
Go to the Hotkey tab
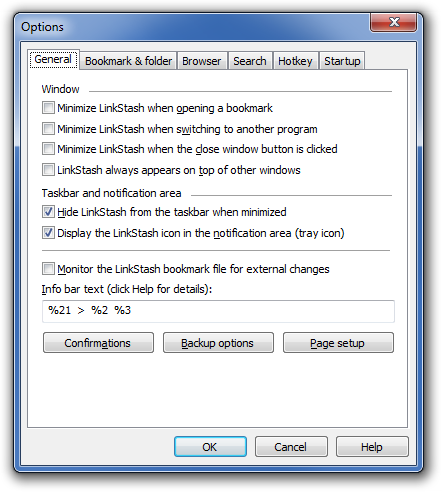(x=295, y=61)
